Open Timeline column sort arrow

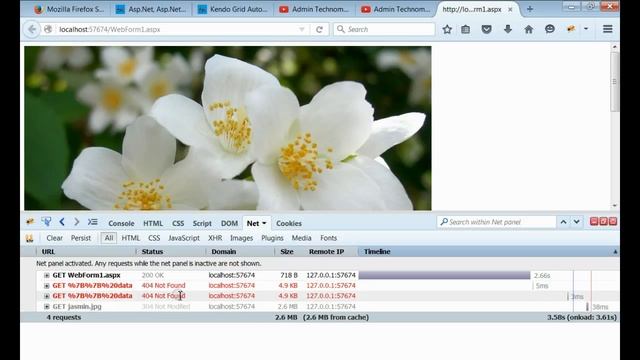615,252
